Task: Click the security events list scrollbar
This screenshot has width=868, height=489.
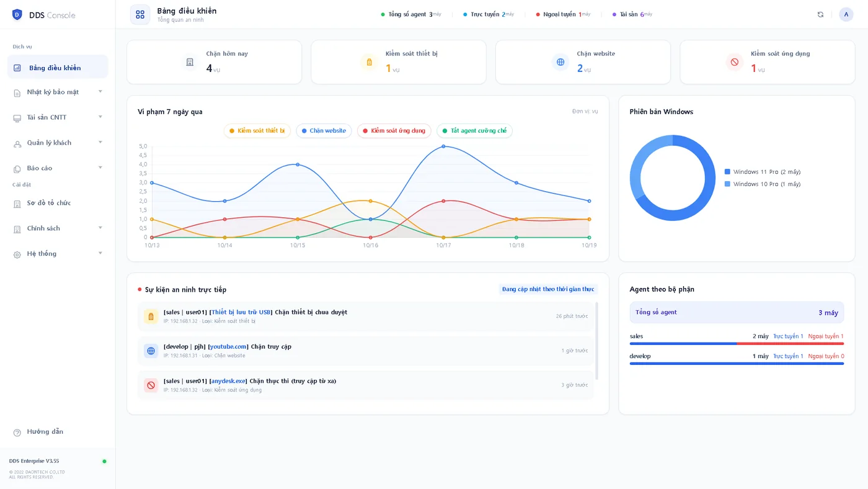Action: [596, 341]
